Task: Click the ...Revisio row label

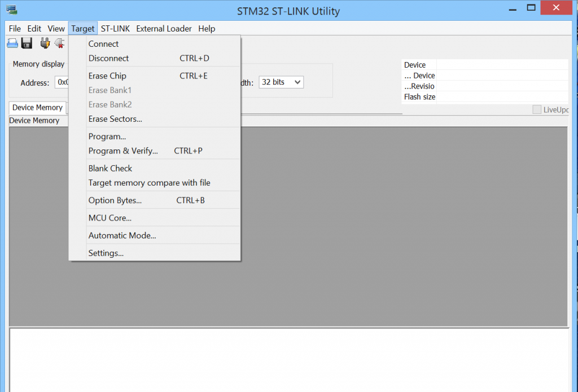Action: (x=419, y=86)
